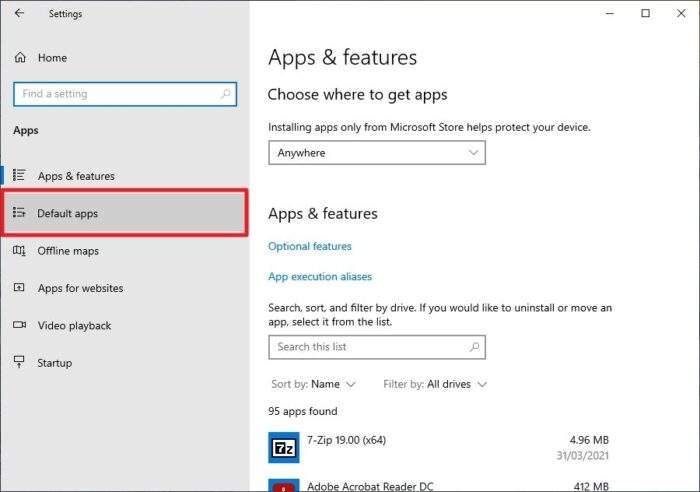Image resolution: width=700 pixels, height=492 pixels.
Task: Select the 7-Zip 19.00 (x64) entry
Action: 438,447
